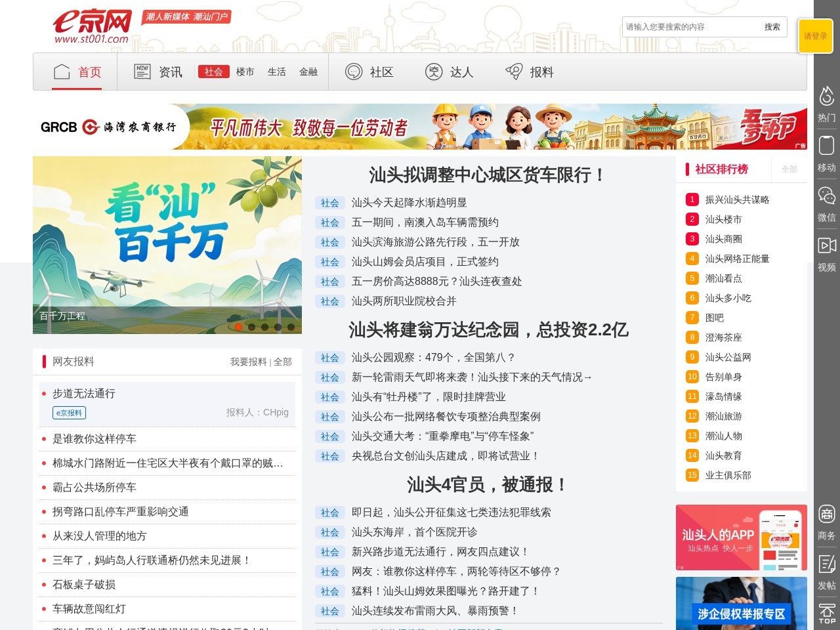Click the yellow 请登录 login button
Viewport: 840px width, 630px height.
click(816, 36)
